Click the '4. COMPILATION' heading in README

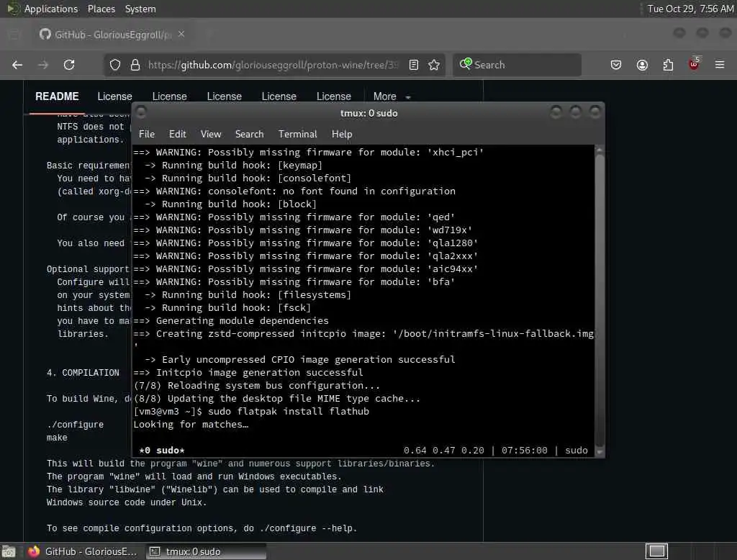click(83, 373)
